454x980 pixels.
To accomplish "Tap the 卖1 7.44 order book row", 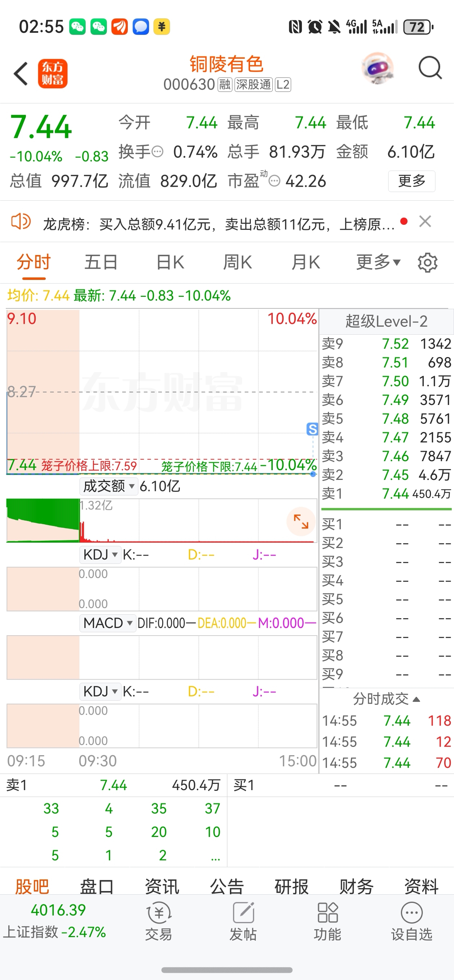I will (x=386, y=494).
